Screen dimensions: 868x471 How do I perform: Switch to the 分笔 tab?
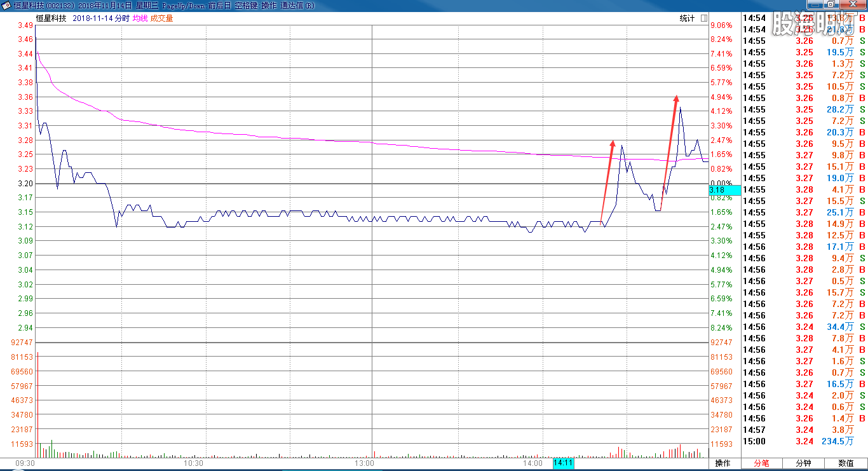(761, 463)
